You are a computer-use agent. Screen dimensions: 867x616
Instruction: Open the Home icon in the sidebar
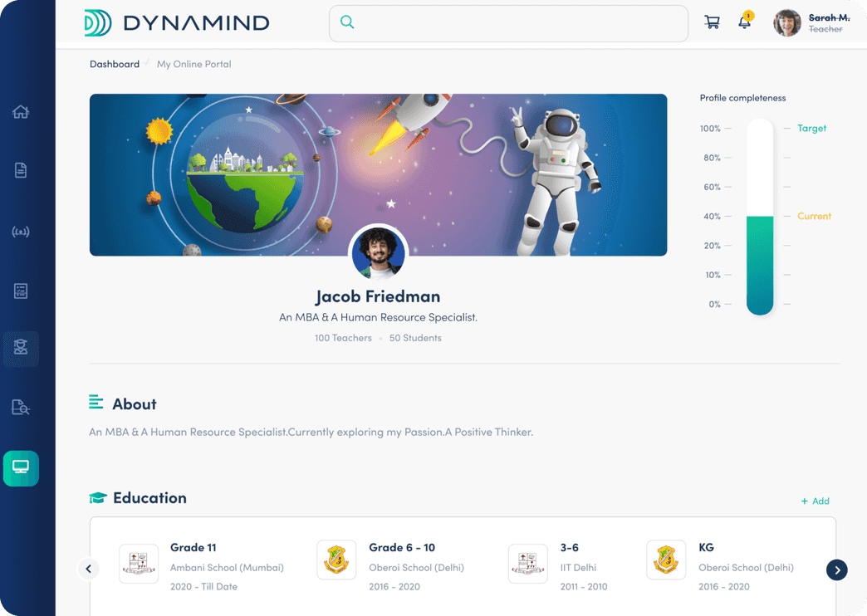21,111
